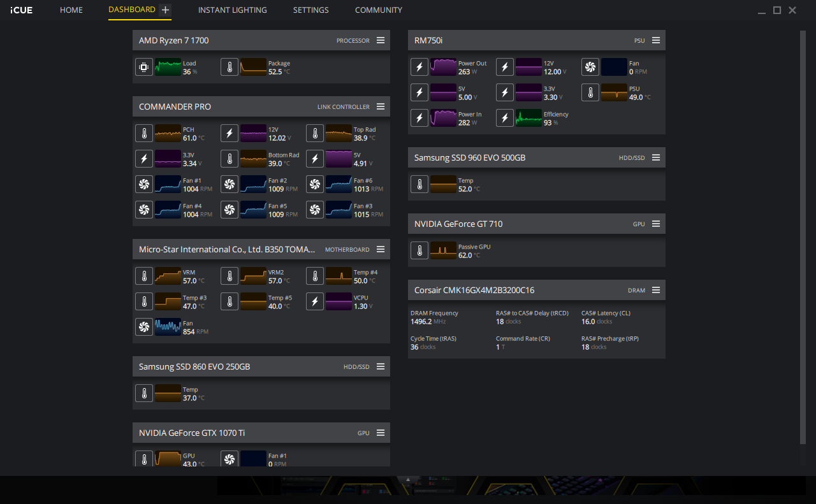Screen dimensions: 816x504
Task: Open COMMANDER PRO panel hamburger menu
Action: tap(381, 106)
